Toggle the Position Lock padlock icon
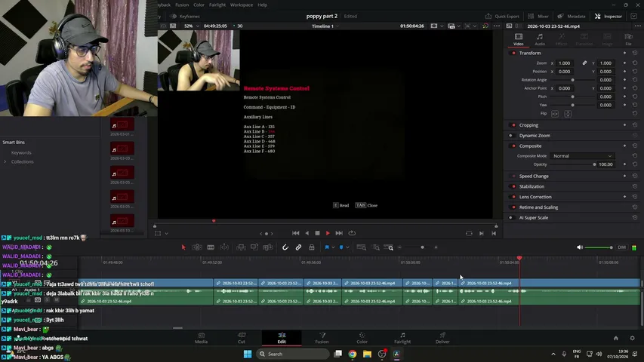This screenshot has width=644, height=362. click(x=312, y=247)
